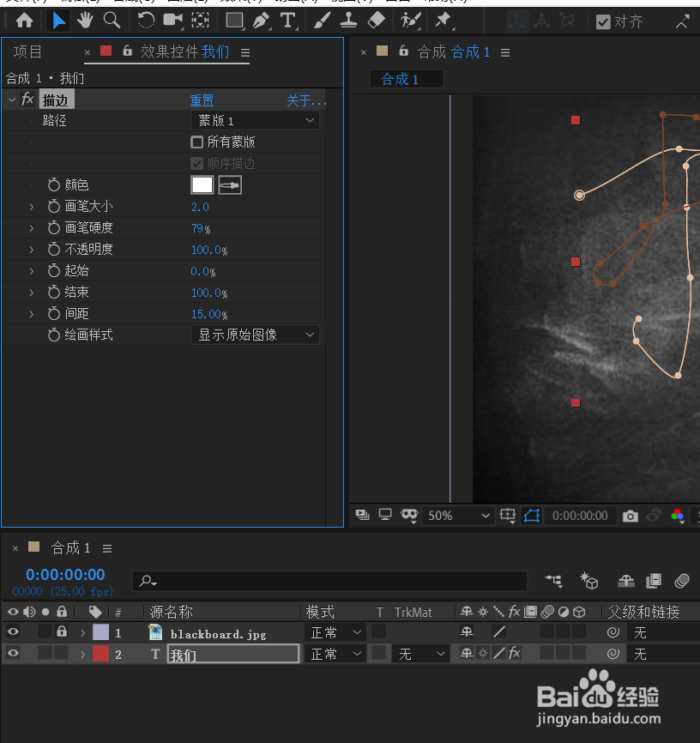Click the 0:00:00:00 timeline timecode
Image resolution: width=700 pixels, height=743 pixels.
coord(65,574)
